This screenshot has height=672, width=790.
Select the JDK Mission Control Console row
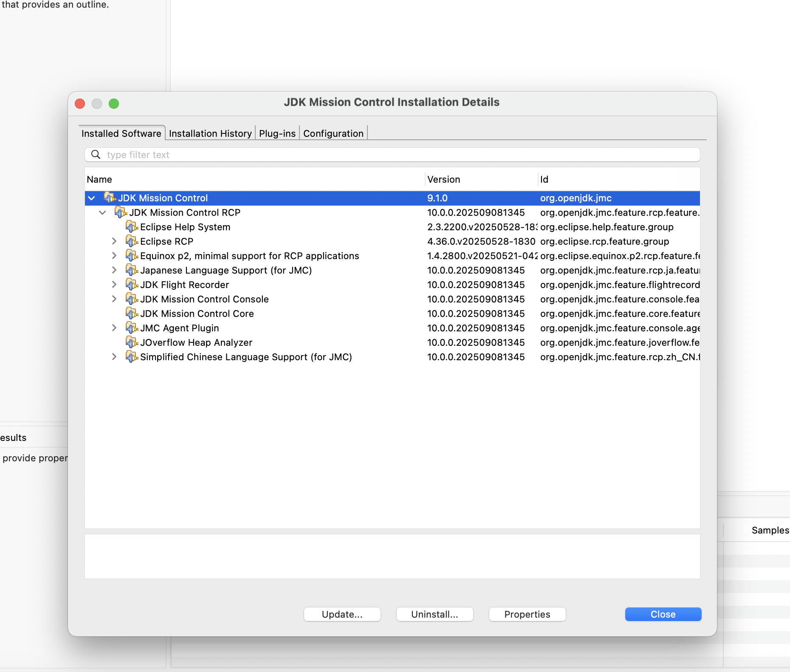(x=392, y=299)
